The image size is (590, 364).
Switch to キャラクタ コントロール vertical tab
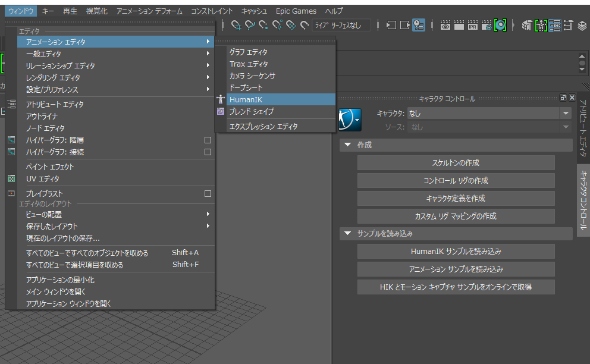pos(583,200)
